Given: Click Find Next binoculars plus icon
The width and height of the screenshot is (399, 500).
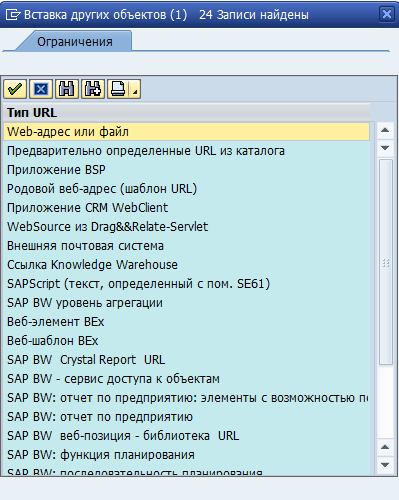Looking at the screenshot, I should tap(93, 89).
